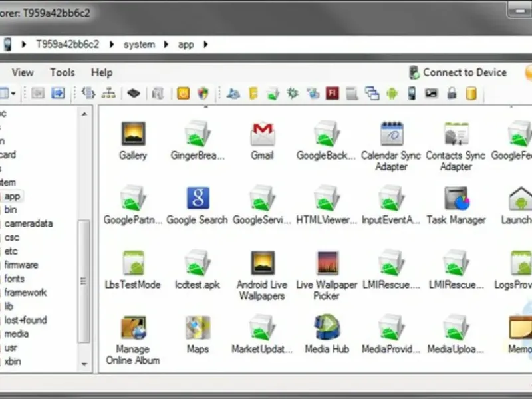Select the HTMLViewer package icon

[x=327, y=198]
